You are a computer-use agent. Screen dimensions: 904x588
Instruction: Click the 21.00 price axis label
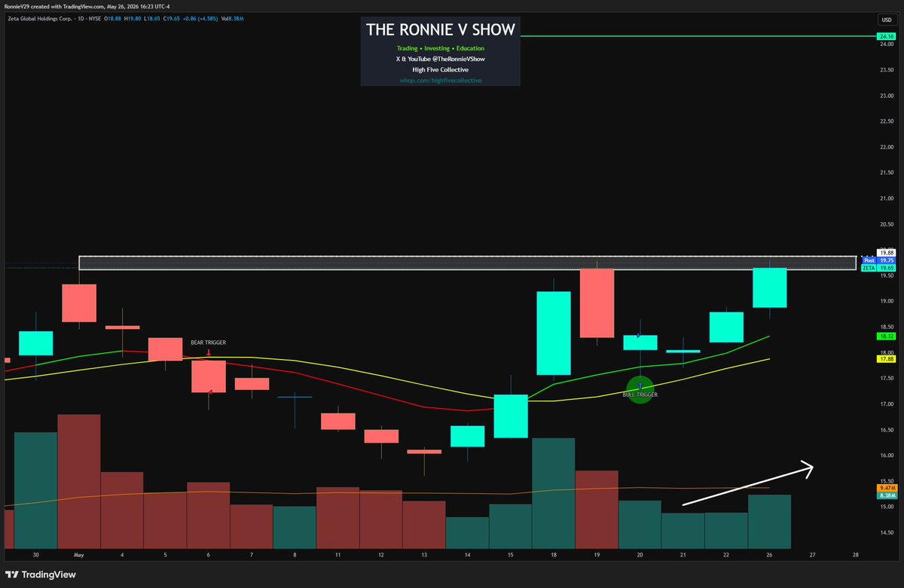pos(885,198)
